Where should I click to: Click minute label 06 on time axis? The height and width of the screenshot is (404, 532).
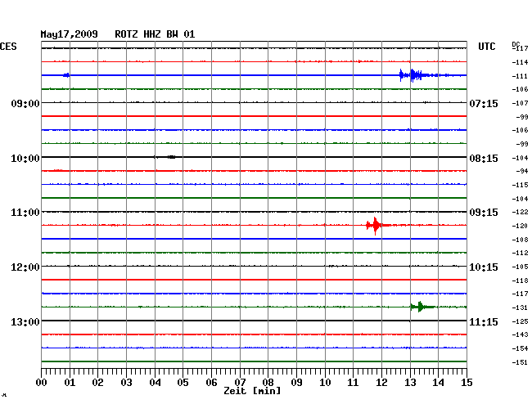(x=211, y=383)
